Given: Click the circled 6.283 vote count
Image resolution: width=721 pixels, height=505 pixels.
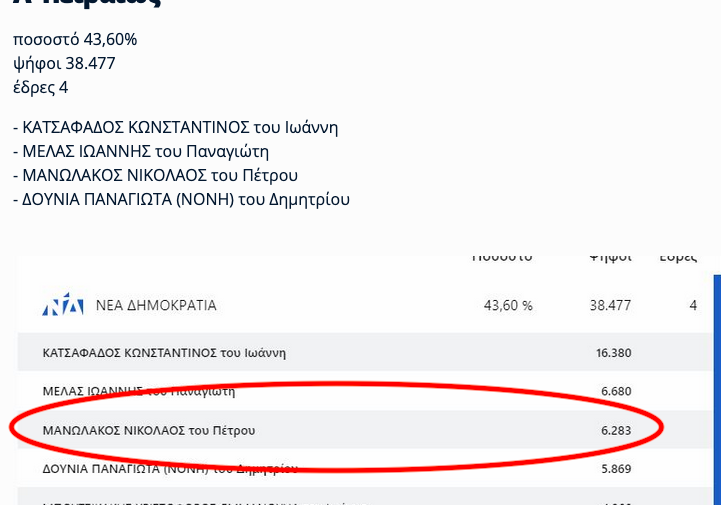Looking at the screenshot, I should [614, 430].
